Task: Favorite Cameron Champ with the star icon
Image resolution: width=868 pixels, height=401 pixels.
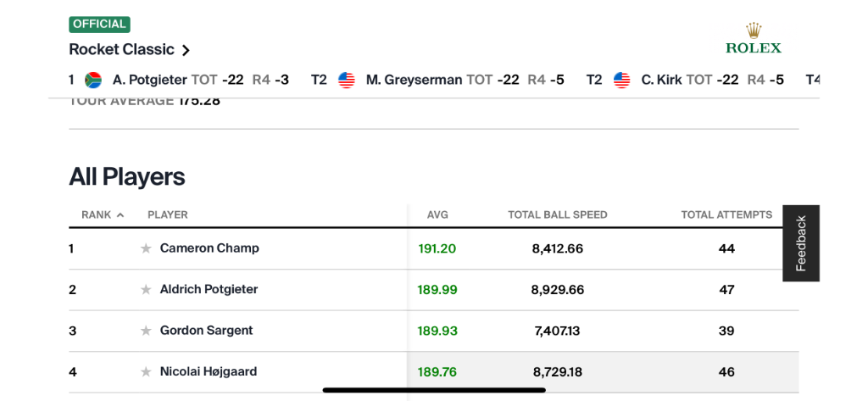Action: pos(146,248)
